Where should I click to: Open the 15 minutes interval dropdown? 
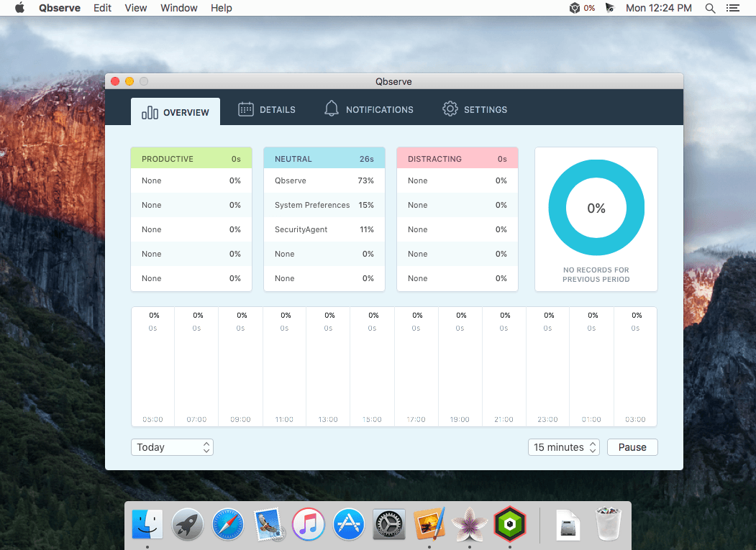pyautogui.click(x=564, y=447)
